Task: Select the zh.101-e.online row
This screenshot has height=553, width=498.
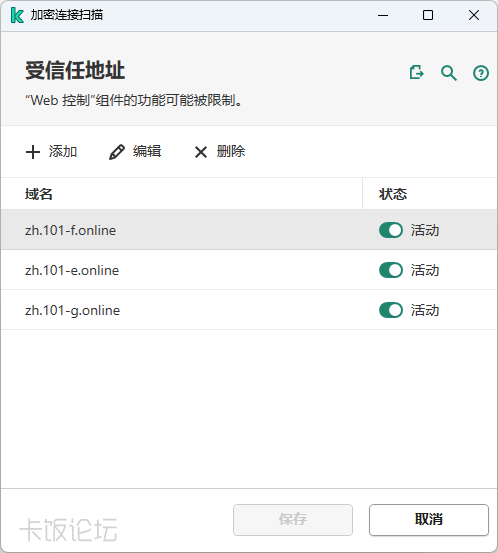Action: coord(249,270)
